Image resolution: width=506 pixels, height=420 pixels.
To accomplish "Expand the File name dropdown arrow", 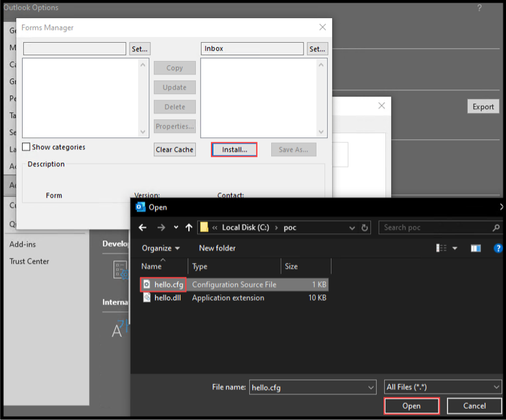I will (x=370, y=387).
